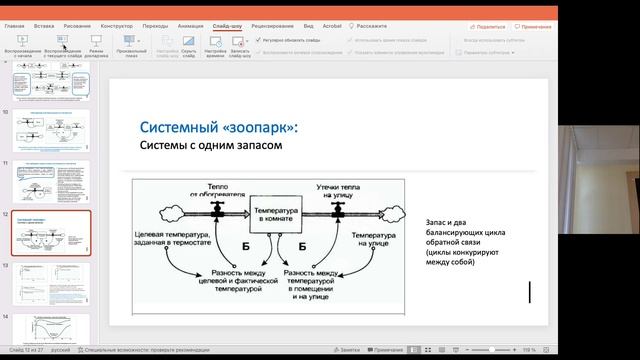The height and width of the screenshot is (360, 640).
Task: Click Примечания button at top right
Action: [533, 27]
